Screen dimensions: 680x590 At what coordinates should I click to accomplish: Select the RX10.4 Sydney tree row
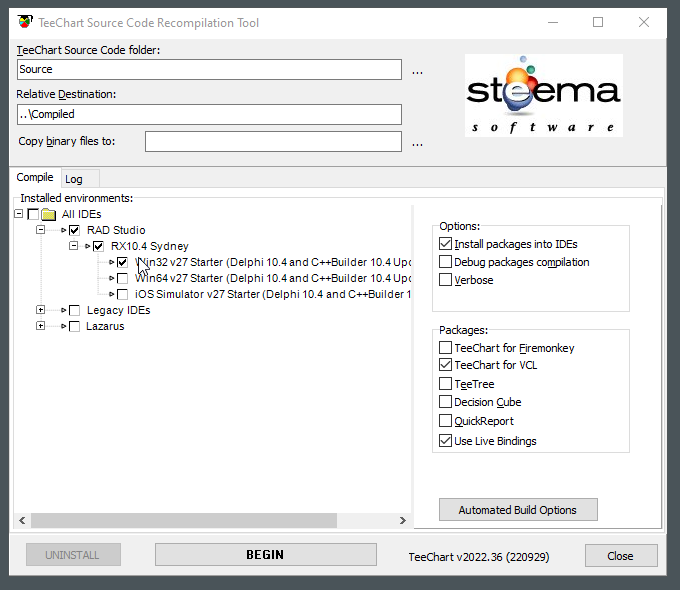[x=150, y=246]
